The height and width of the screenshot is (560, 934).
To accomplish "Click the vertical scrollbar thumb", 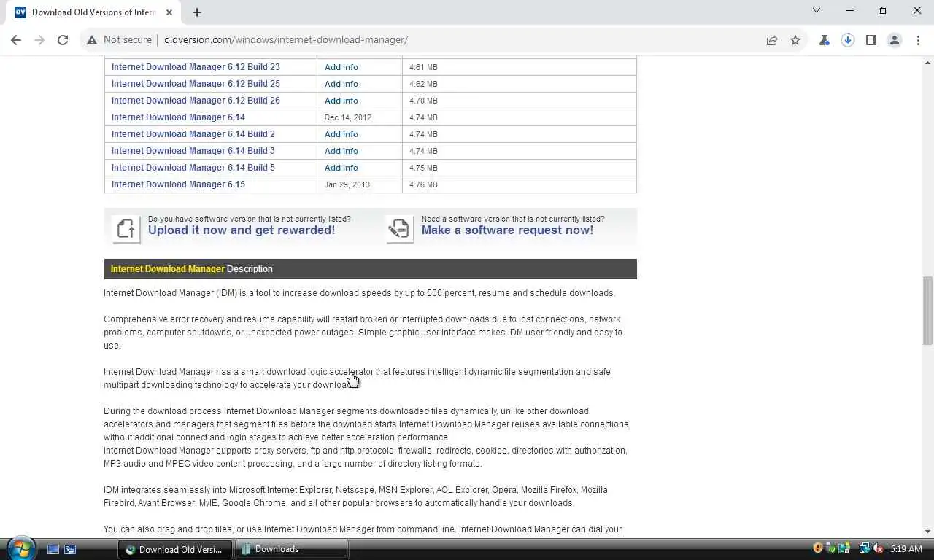I will [927, 310].
